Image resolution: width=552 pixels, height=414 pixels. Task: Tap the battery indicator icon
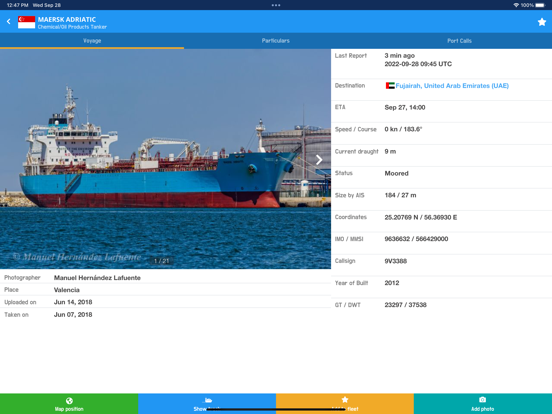tap(540, 5)
